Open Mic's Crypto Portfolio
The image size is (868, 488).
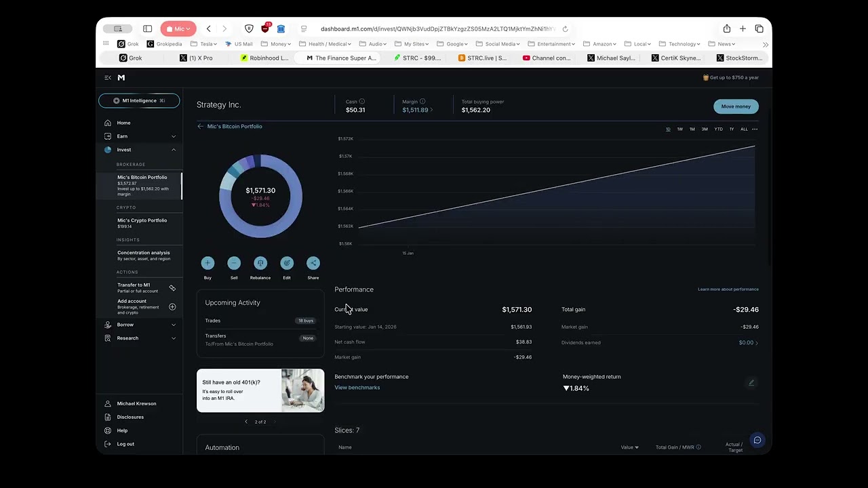point(142,222)
